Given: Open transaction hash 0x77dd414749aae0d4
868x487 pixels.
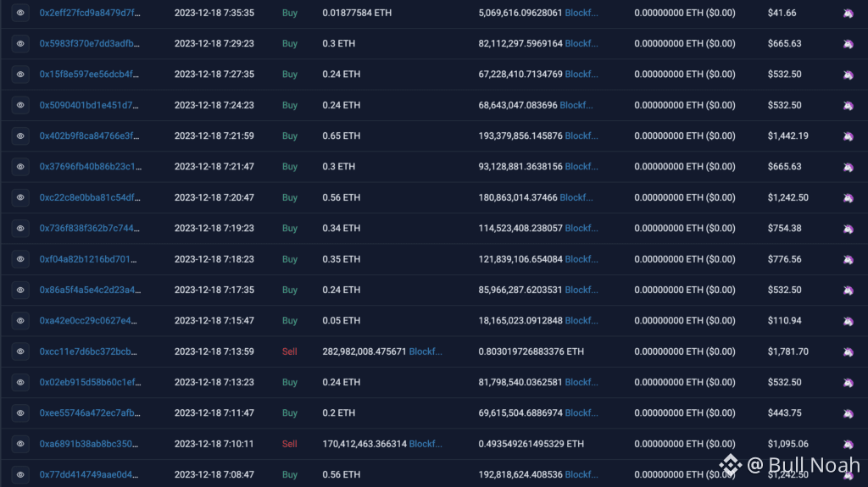Looking at the screenshot, I should tap(88, 474).
